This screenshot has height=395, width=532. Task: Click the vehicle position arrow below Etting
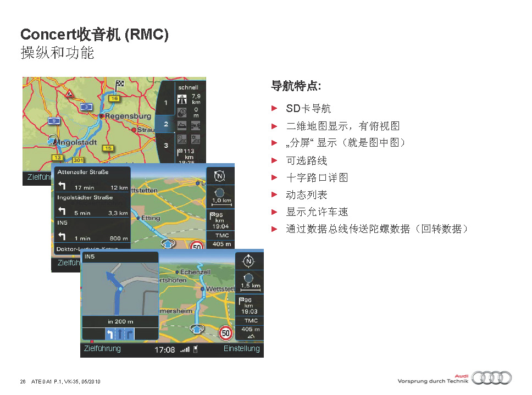(168, 243)
